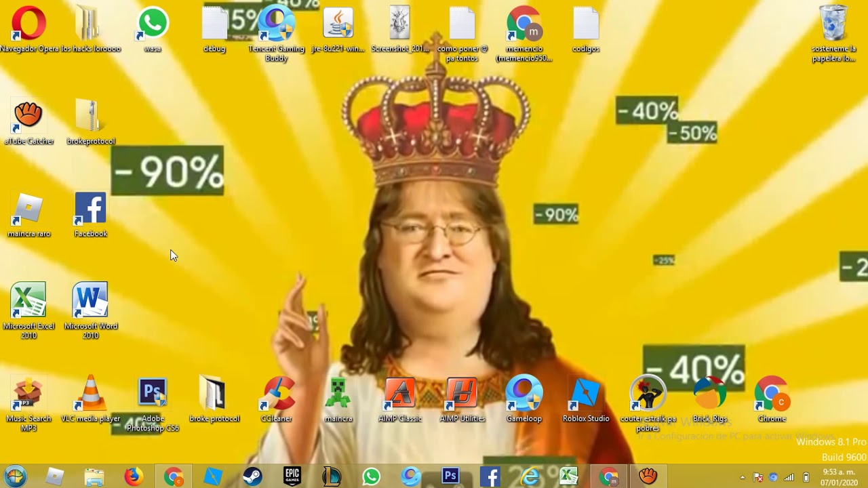
Task: Open Roblox Studio from the taskbar
Action: (x=213, y=477)
